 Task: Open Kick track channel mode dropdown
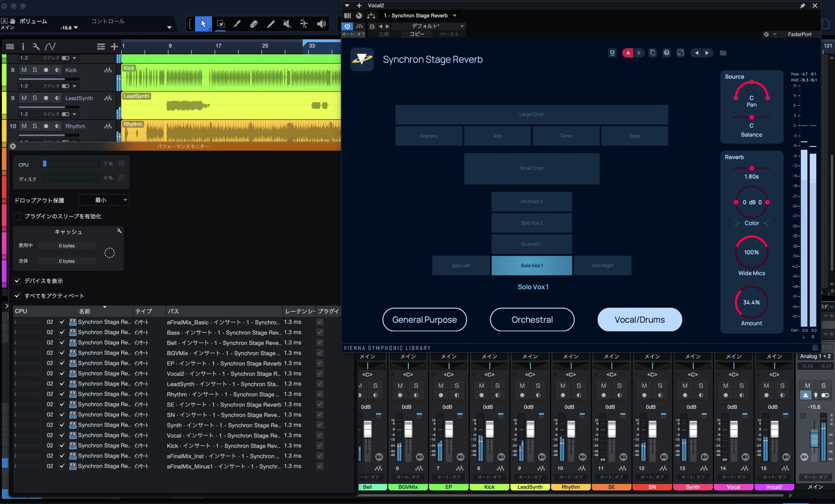pyautogui.click(x=74, y=86)
